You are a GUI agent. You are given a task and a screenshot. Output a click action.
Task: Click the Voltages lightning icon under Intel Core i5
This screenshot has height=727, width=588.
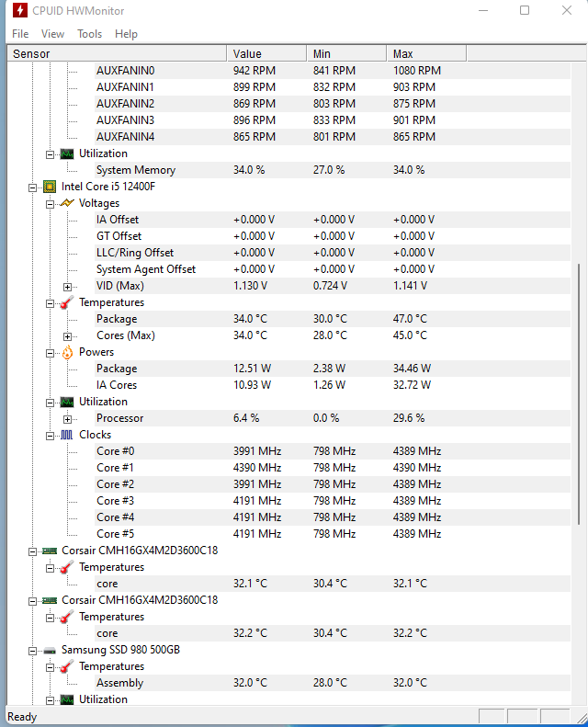click(67, 203)
